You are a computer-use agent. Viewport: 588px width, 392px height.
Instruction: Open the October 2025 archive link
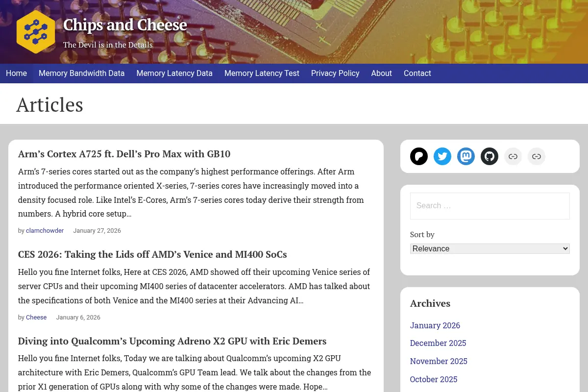click(x=434, y=379)
